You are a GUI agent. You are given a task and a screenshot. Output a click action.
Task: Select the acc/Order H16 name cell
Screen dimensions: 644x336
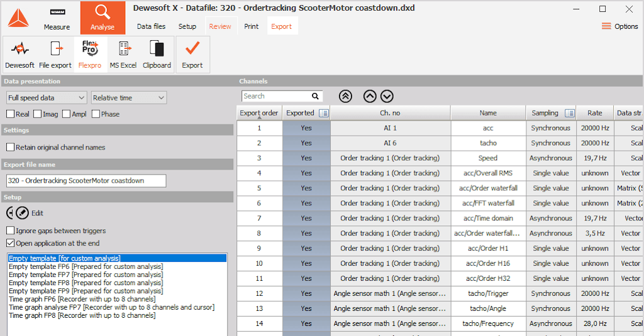[x=488, y=263]
